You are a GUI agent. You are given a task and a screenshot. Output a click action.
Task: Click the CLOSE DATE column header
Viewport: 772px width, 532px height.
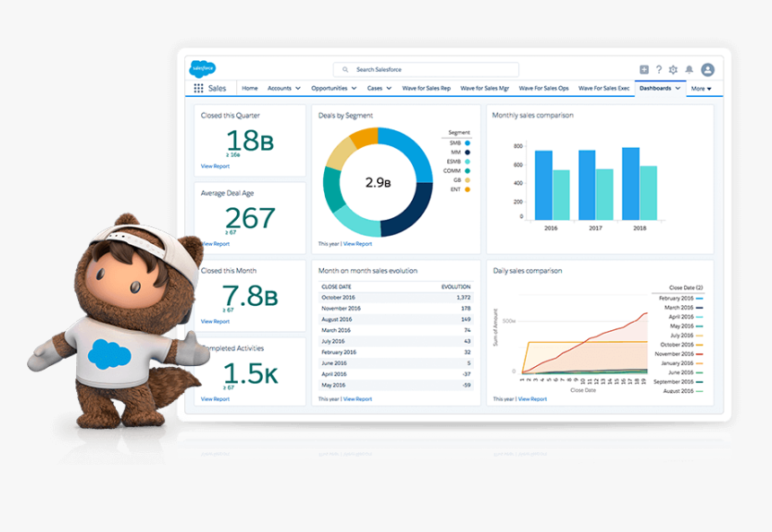(x=337, y=287)
